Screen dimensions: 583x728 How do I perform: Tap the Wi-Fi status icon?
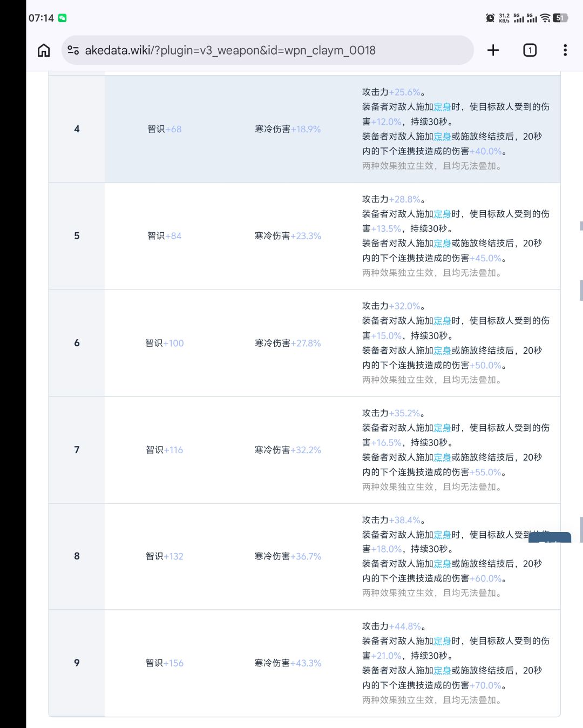[545, 18]
